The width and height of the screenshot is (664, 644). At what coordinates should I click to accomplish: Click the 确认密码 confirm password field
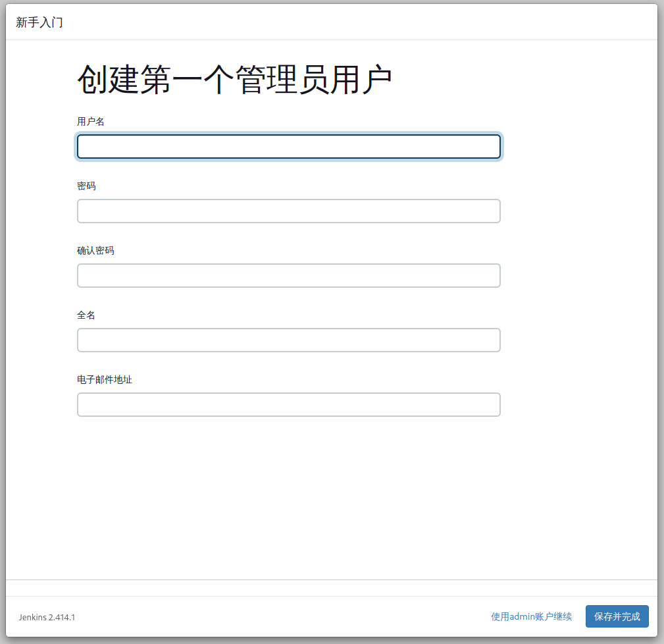pos(288,275)
